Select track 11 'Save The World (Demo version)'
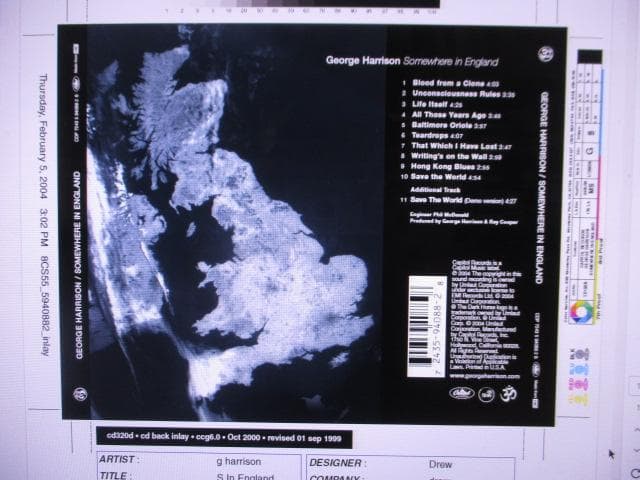Image resolution: width=640 pixels, height=480 pixels. point(458,200)
